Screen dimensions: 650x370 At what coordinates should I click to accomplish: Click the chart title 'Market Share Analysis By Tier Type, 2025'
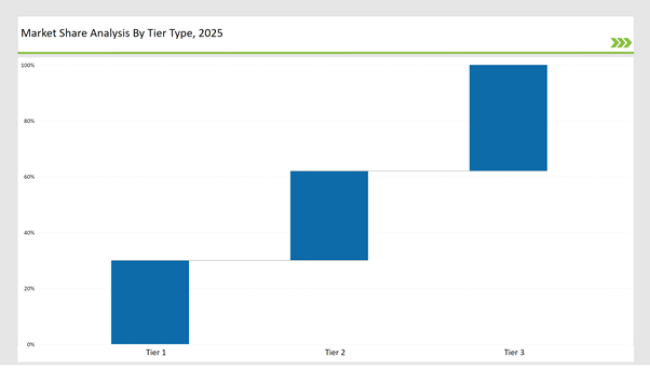click(x=122, y=33)
